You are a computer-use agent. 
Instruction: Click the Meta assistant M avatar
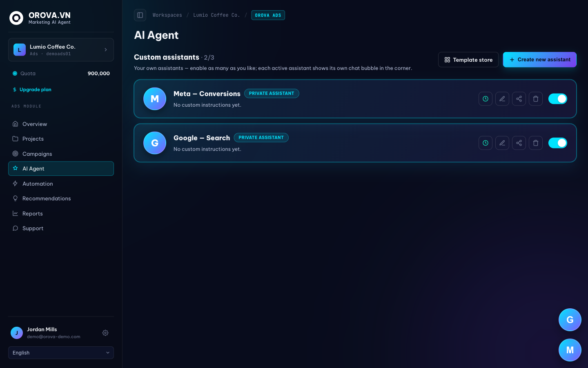click(155, 99)
